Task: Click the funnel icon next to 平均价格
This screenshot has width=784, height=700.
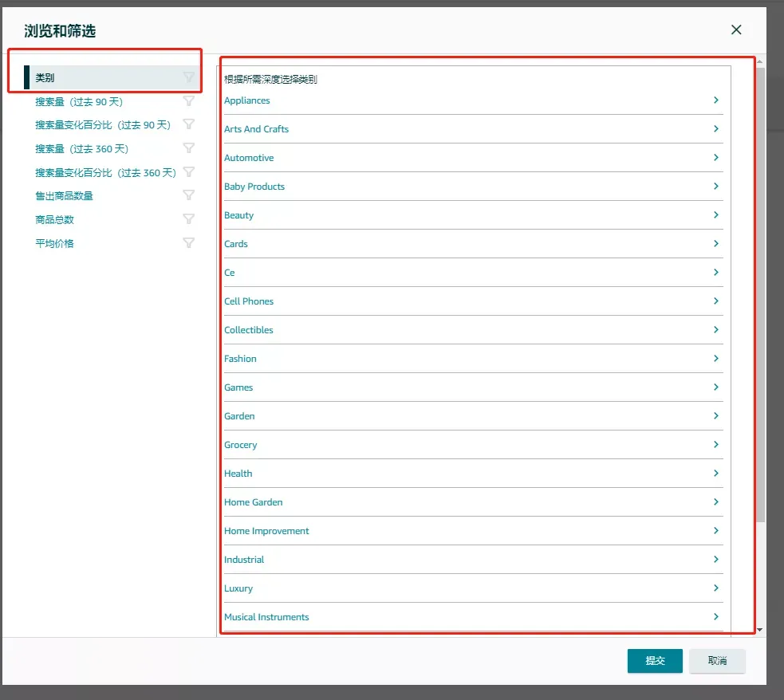Action: [188, 243]
